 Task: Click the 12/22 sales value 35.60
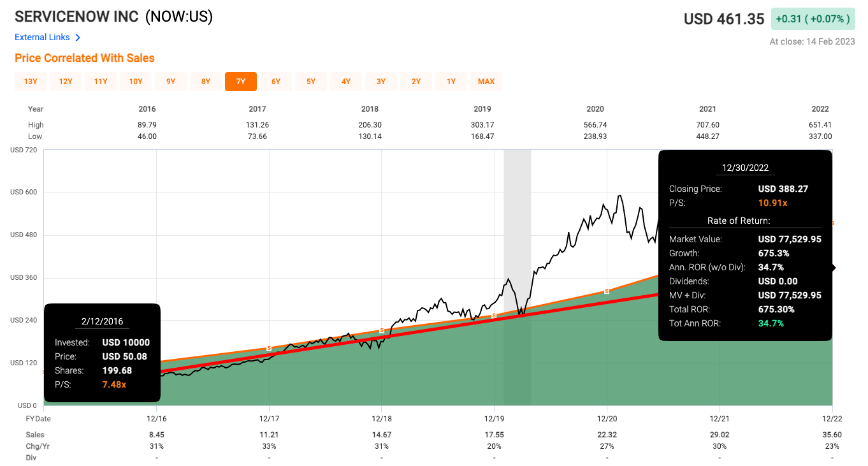pyautogui.click(x=832, y=435)
